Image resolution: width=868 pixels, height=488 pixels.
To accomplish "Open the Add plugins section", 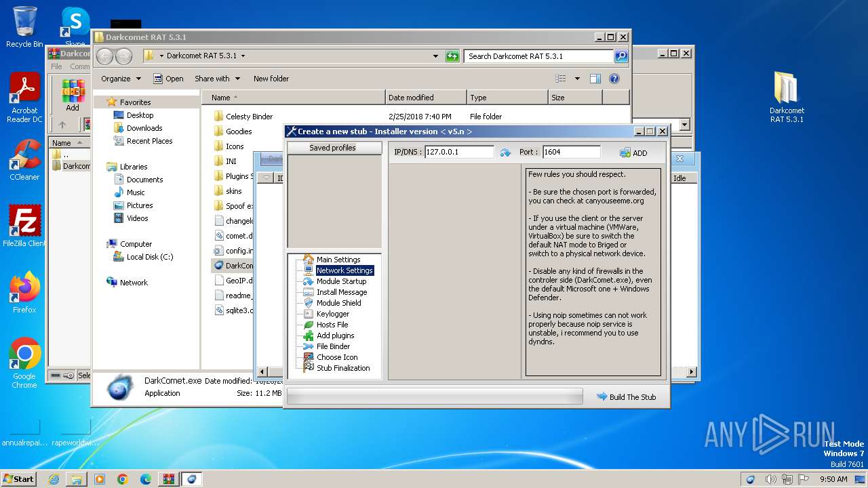I will click(x=335, y=335).
